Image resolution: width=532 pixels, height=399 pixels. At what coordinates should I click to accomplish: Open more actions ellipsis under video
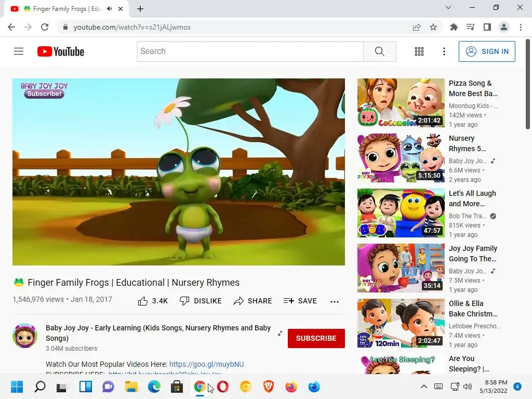pyautogui.click(x=335, y=302)
